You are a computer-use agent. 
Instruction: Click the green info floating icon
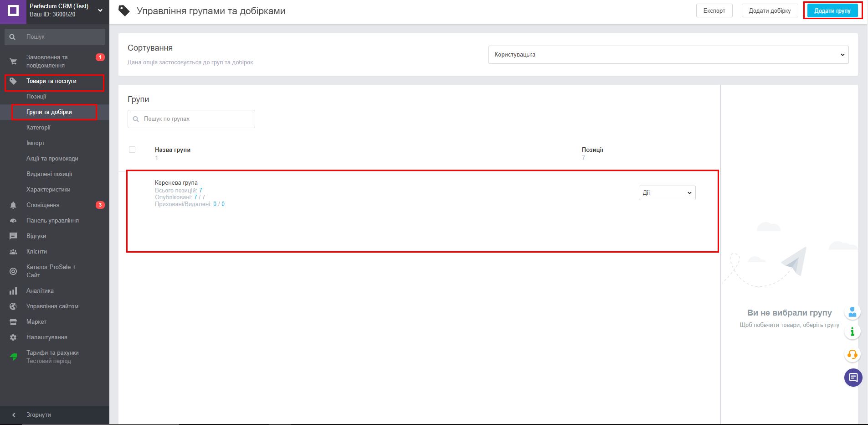click(x=852, y=332)
